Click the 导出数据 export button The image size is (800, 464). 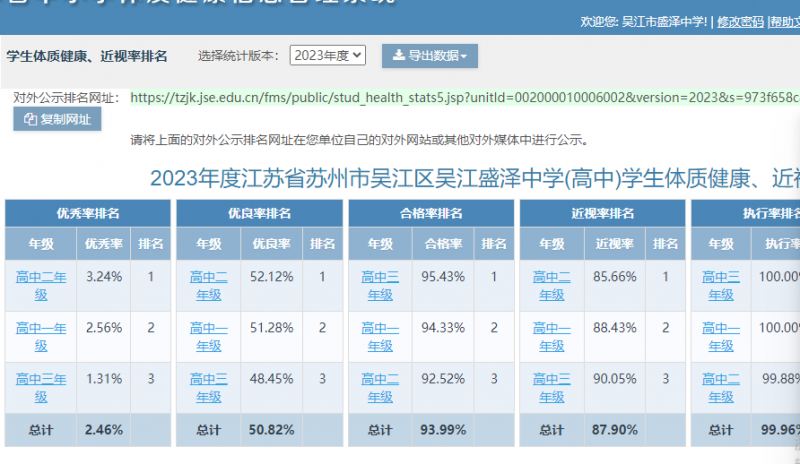click(429, 56)
